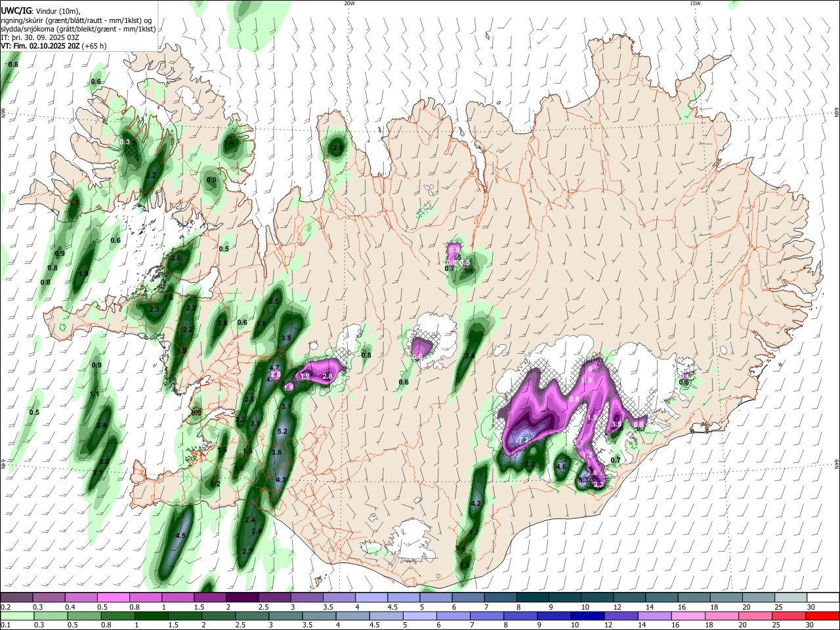
Task: Click the lavender 14–16 rain legend swatch
Action: 654,616
